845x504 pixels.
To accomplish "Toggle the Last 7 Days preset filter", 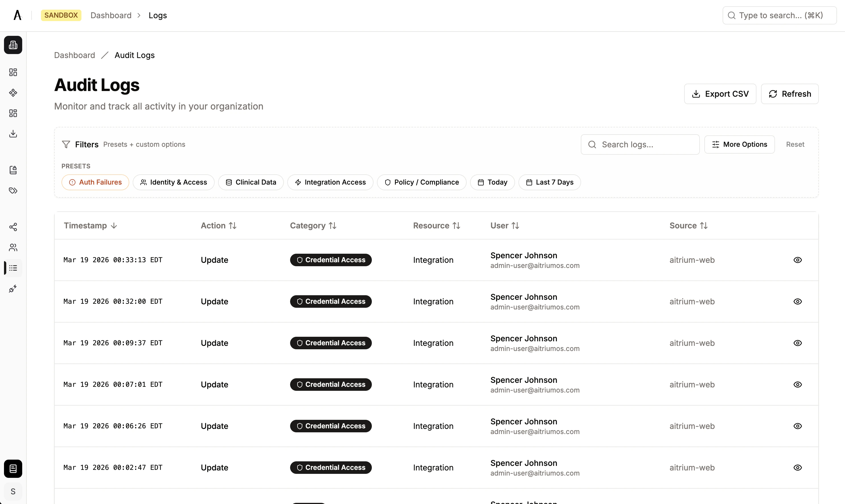I will (x=549, y=182).
